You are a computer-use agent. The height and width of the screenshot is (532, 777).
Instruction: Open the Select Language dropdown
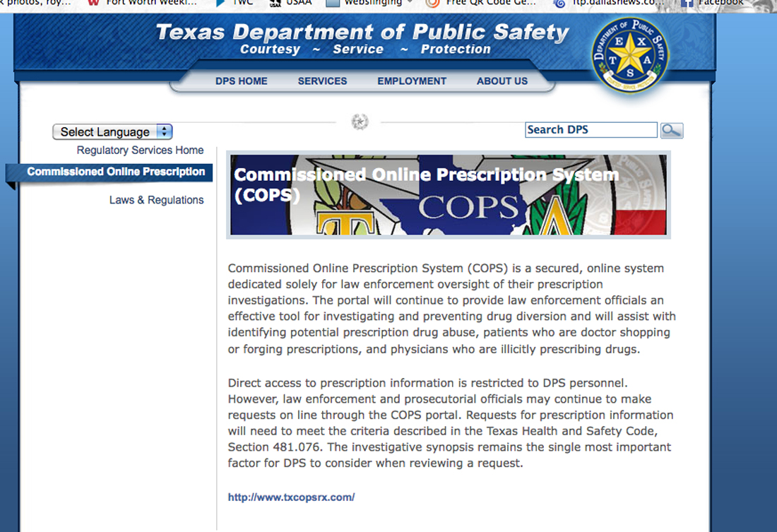pos(112,131)
